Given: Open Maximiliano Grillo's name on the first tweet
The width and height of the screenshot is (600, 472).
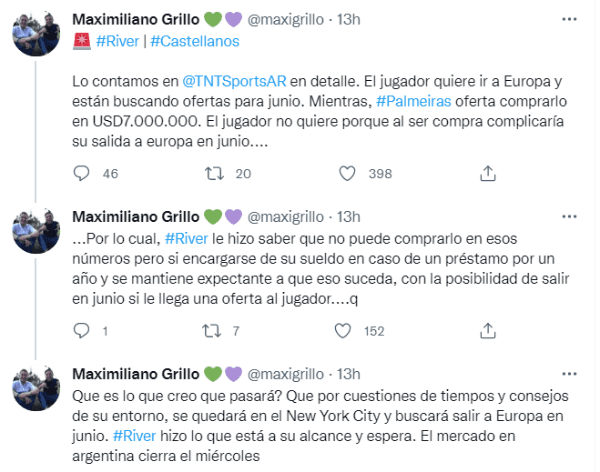Looking at the screenshot, I should click(138, 19).
